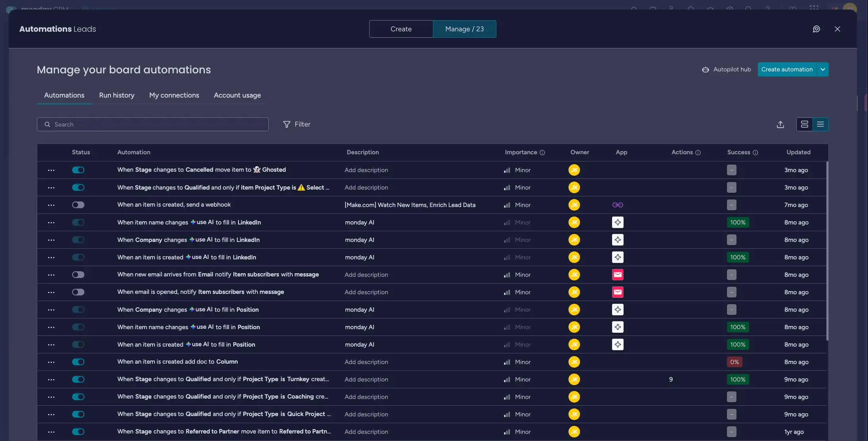Click the Autopilot hub robot icon
The height and width of the screenshot is (441, 868).
tap(705, 69)
